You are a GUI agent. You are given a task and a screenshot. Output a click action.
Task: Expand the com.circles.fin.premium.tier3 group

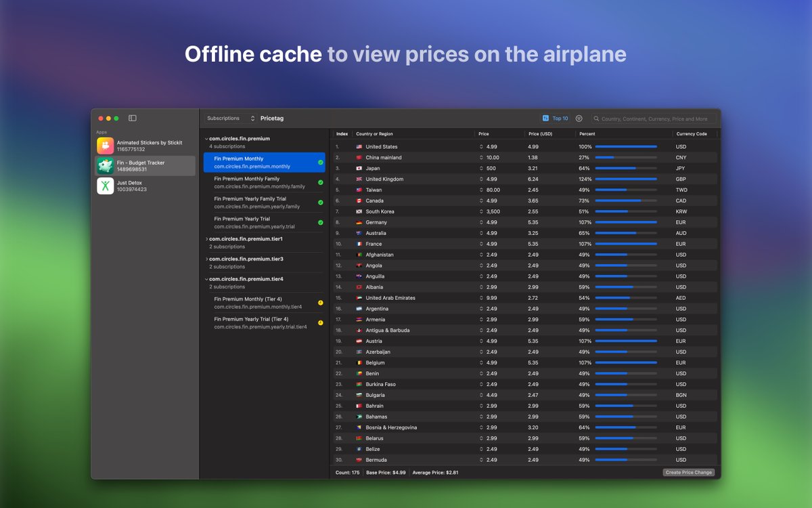click(206, 259)
